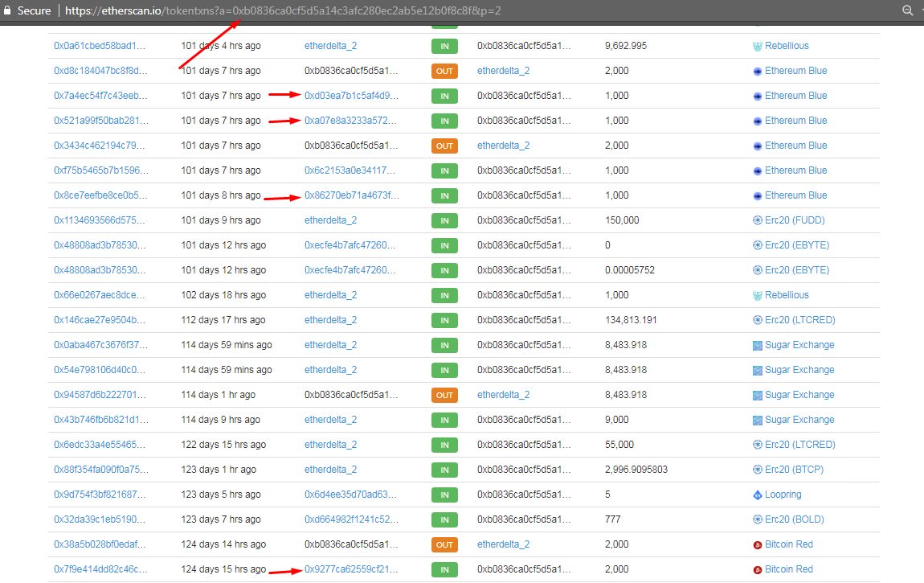Click the zoom magnifier icon in address bar
This screenshot has height=583, width=924.
(907, 10)
